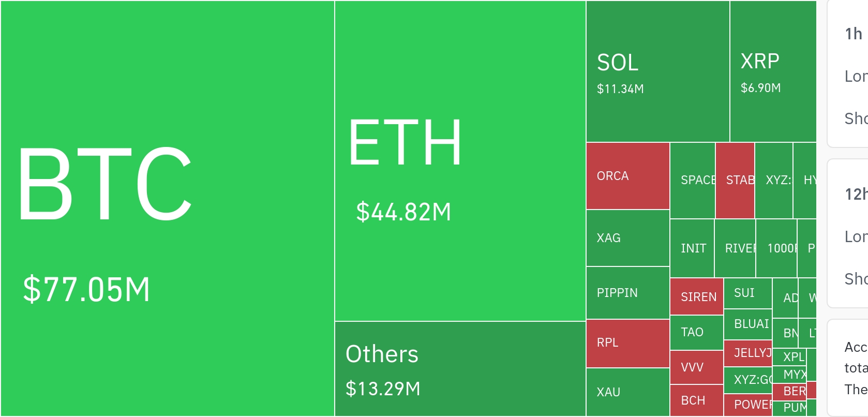
Task: Select the red VVV tile
Action: point(697,367)
